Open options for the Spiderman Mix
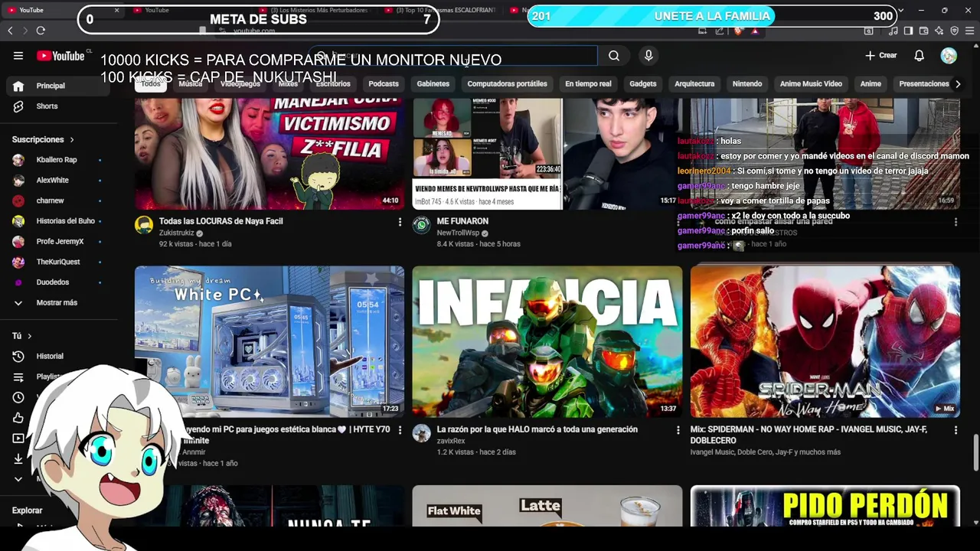 pyautogui.click(x=955, y=430)
